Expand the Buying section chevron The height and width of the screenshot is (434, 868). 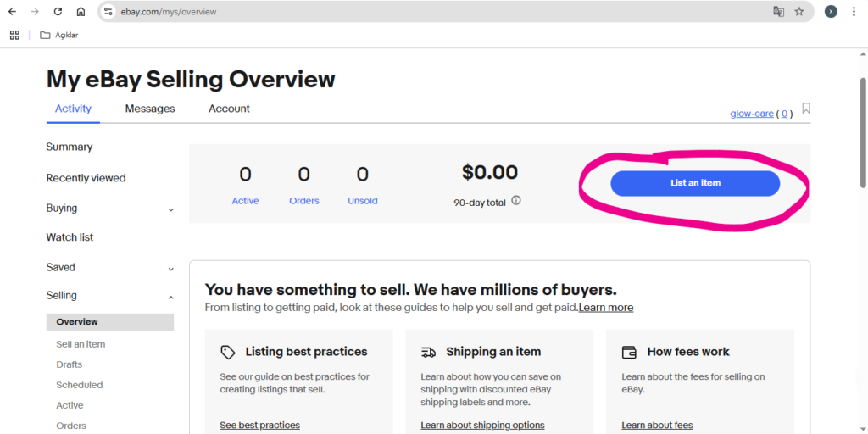point(171,210)
